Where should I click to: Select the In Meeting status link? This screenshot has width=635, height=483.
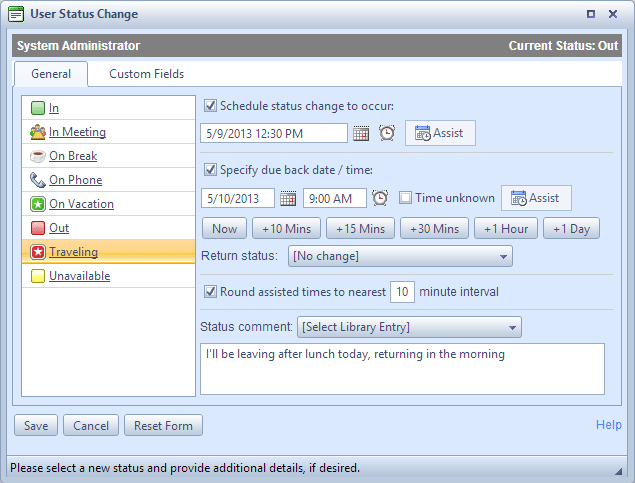coord(77,132)
